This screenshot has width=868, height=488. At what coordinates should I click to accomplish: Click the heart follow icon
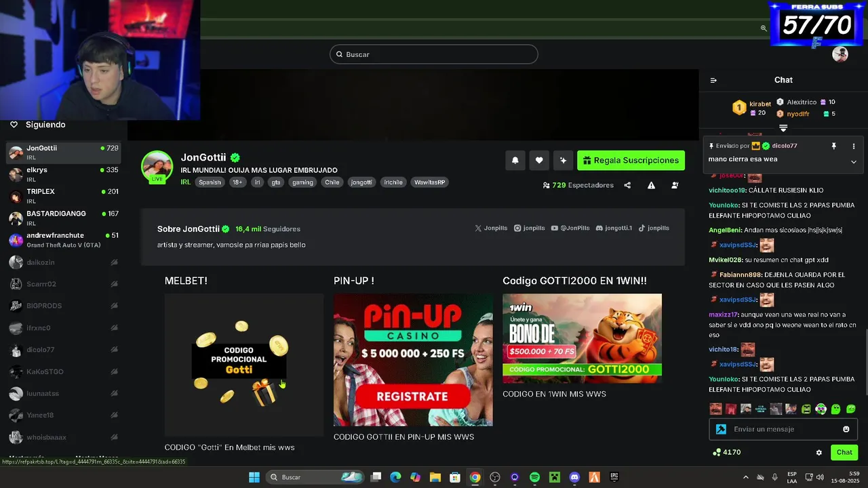tap(539, 161)
